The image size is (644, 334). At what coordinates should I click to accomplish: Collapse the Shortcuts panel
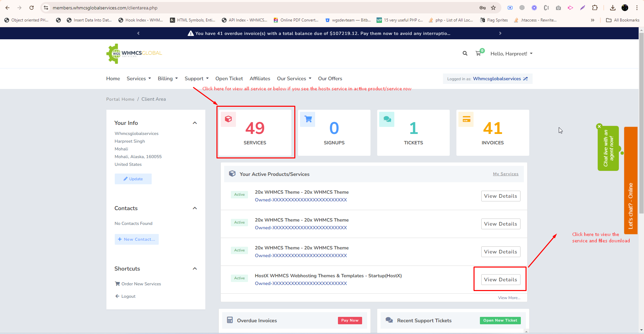[x=195, y=269]
